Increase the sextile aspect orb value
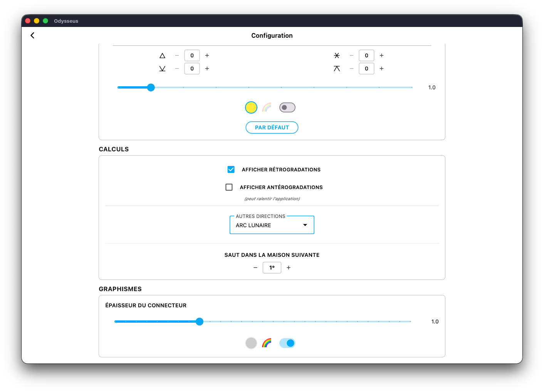 pyautogui.click(x=381, y=55)
